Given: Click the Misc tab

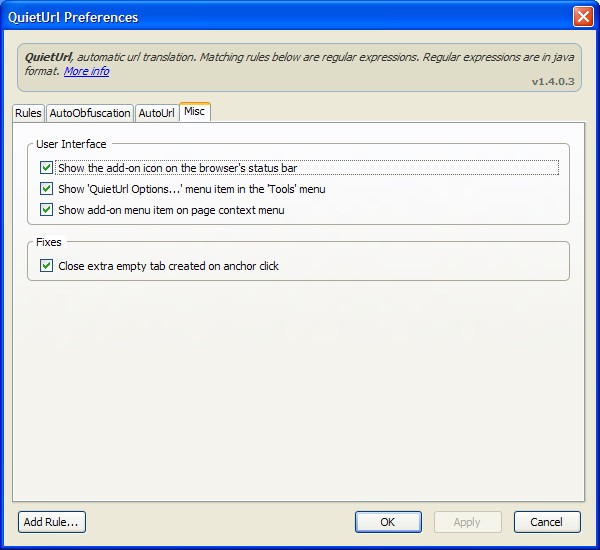Looking at the screenshot, I should point(194,112).
